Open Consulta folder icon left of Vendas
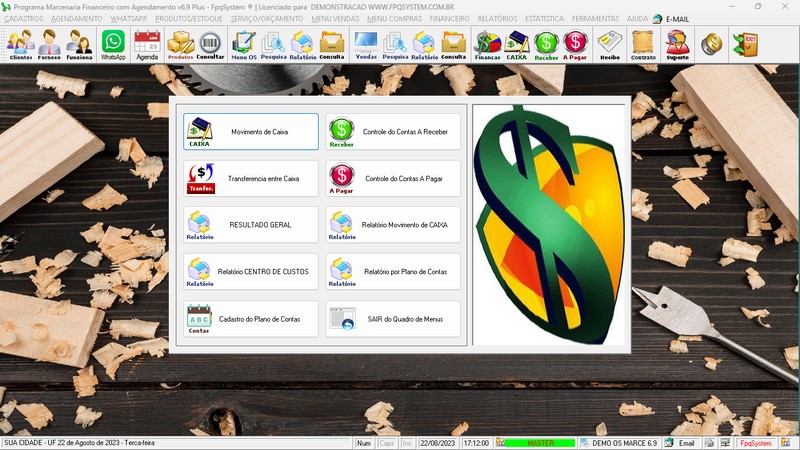The image size is (800, 450). (x=332, y=45)
